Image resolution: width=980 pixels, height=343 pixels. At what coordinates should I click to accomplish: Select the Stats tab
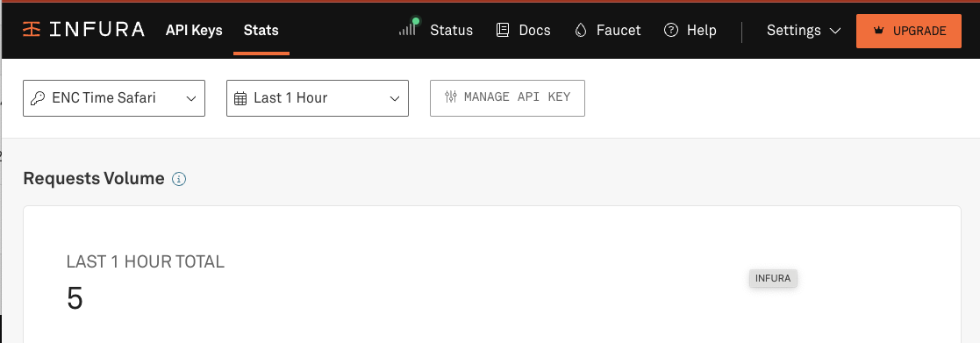coord(261,30)
